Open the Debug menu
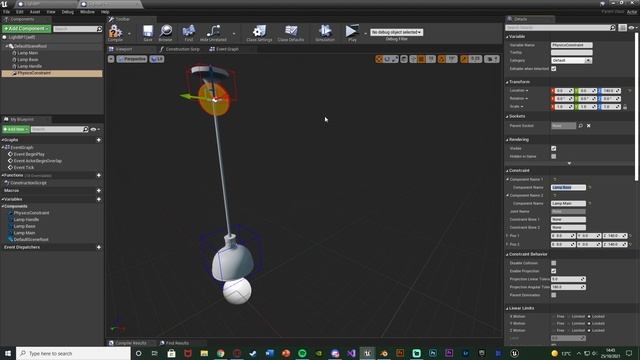Image resolution: width=640 pixels, height=360 pixels. pos(68,12)
